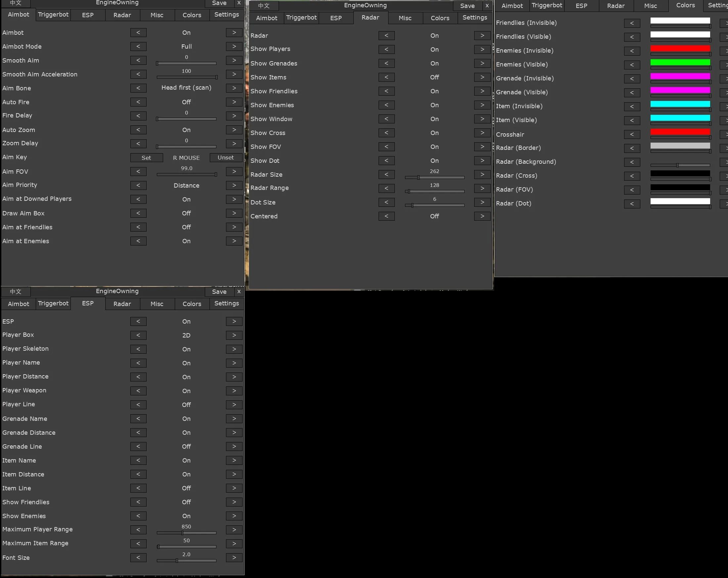Viewport: 728px width, 578px height.
Task: Click 中文 language button in Radar window
Action: (x=264, y=6)
